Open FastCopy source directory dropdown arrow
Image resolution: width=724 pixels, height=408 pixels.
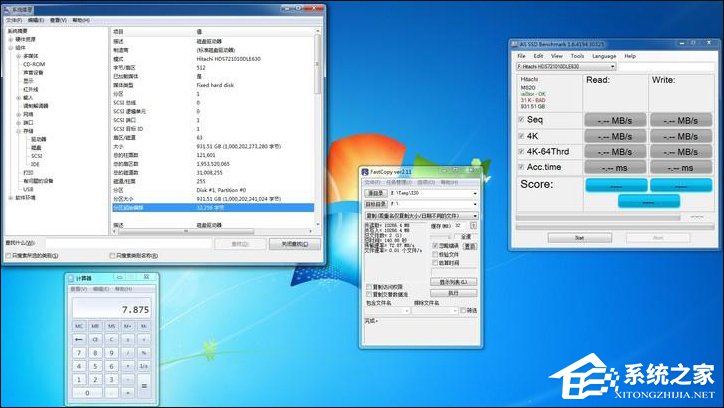pyautogui.click(x=475, y=193)
